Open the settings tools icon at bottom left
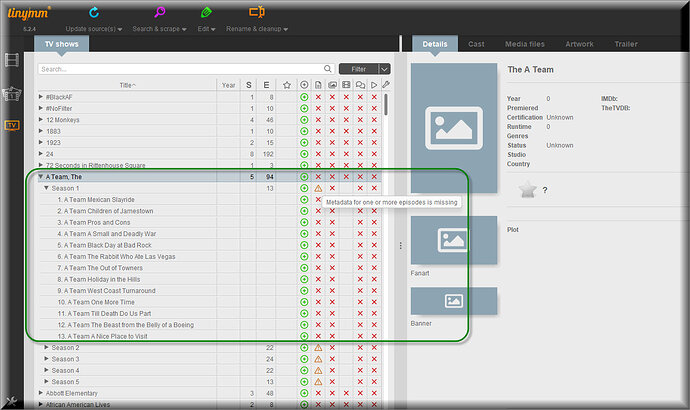The image size is (690, 410). 11,400
